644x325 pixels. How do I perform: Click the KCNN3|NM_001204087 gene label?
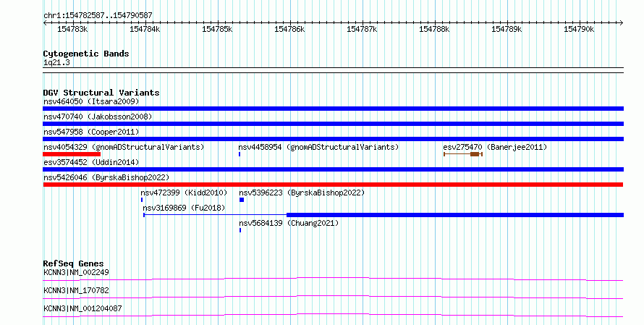(x=82, y=308)
